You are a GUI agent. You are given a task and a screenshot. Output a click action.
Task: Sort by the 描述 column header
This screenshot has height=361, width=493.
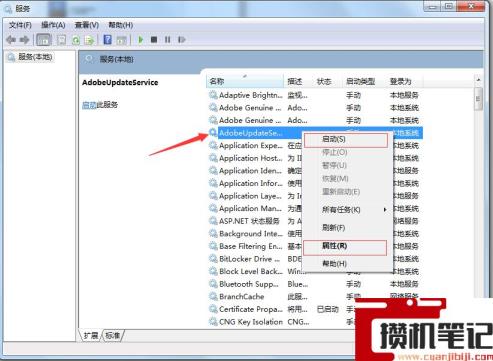point(297,81)
